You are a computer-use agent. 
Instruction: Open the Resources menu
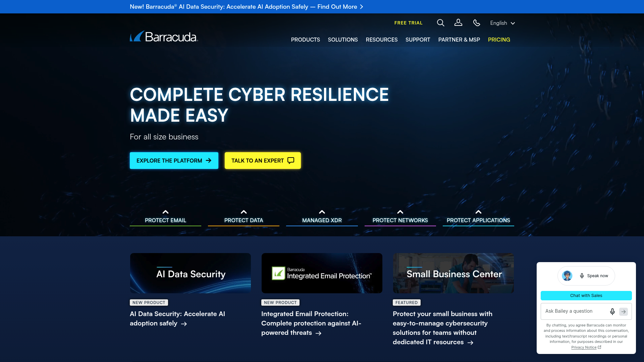381,40
